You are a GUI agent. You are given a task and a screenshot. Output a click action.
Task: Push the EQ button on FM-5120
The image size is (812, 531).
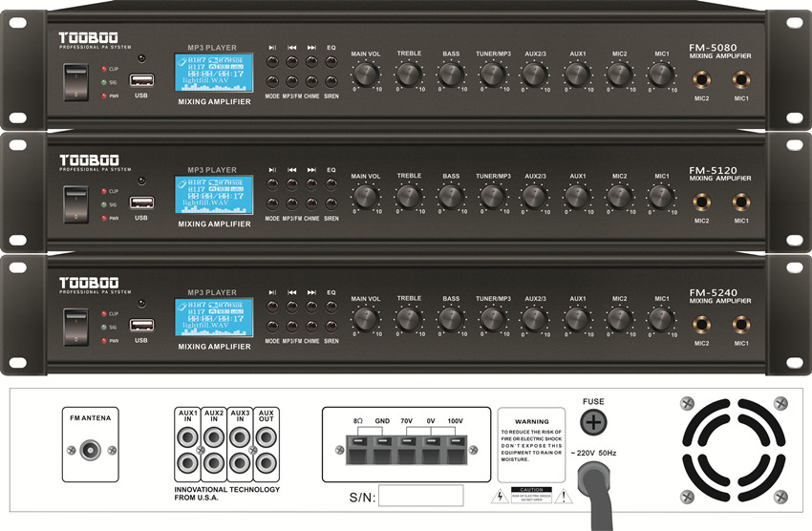pyautogui.click(x=331, y=184)
